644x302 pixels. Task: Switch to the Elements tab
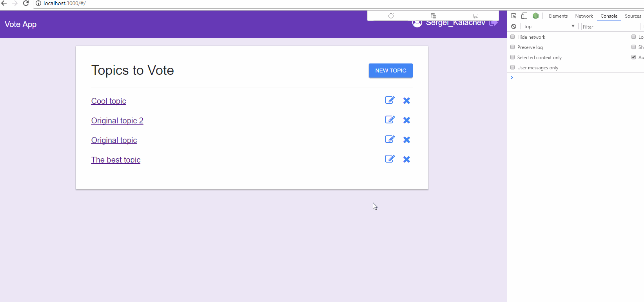(x=558, y=16)
